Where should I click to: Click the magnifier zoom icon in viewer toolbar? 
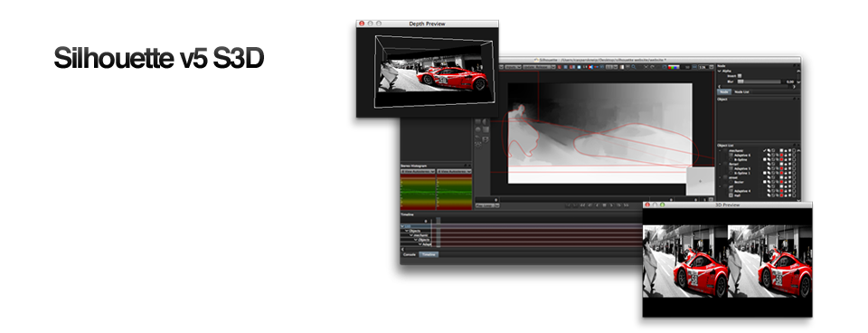[x=633, y=67]
